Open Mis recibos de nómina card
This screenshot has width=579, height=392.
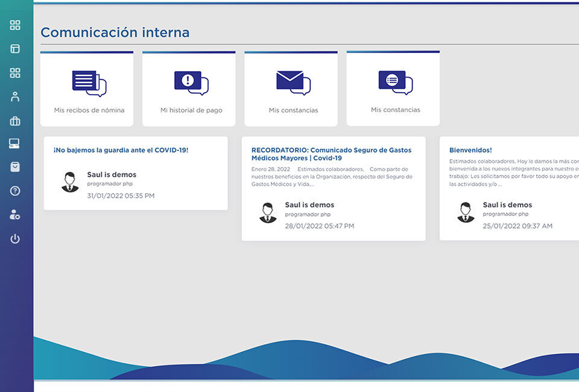[x=87, y=89]
